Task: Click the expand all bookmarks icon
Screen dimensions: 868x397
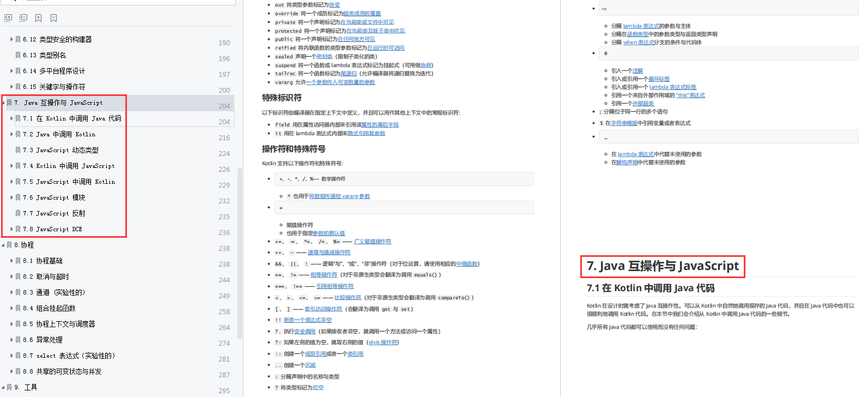Action: click(8, 18)
